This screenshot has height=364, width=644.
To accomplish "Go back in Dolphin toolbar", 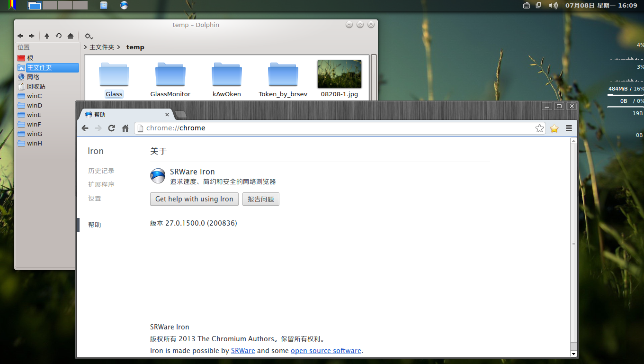I will coord(20,36).
